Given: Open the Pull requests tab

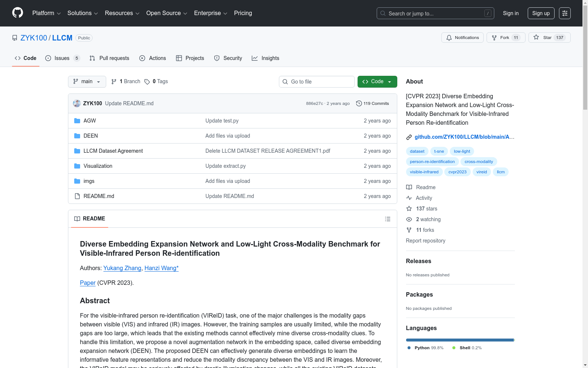Looking at the screenshot, I should tap(110, 58).
